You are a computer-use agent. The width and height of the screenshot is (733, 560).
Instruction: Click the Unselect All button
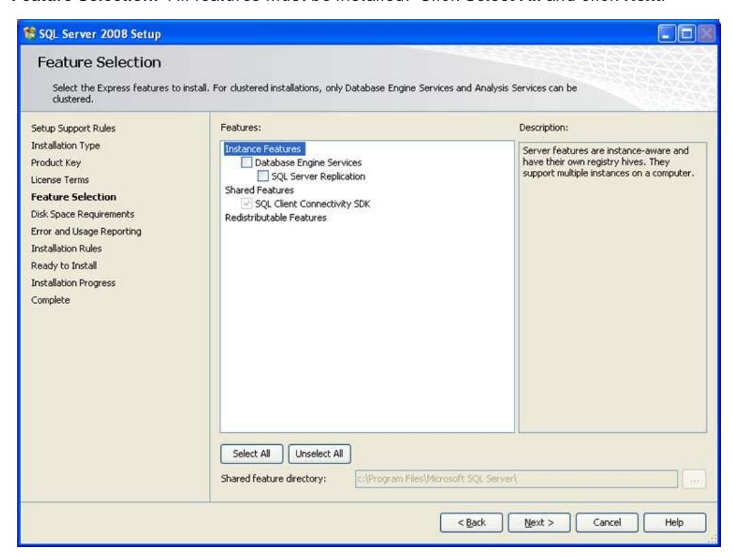point(320,453)
